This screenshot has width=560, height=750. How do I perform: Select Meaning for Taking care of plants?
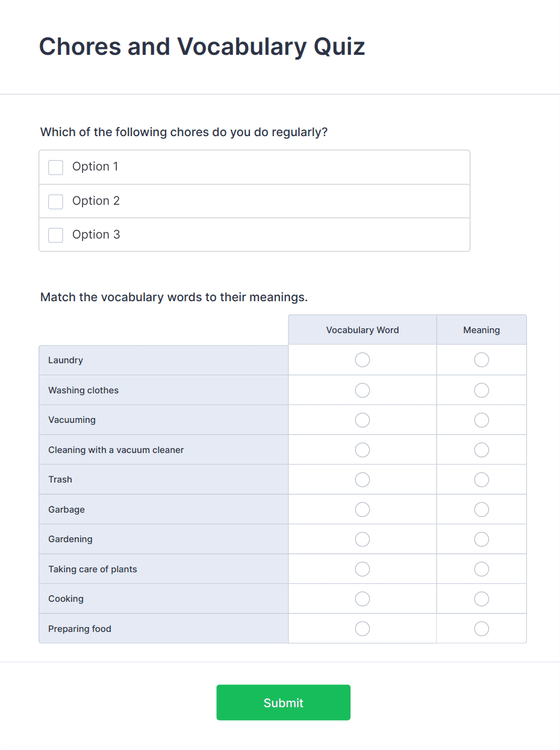[x=482, y=569]
